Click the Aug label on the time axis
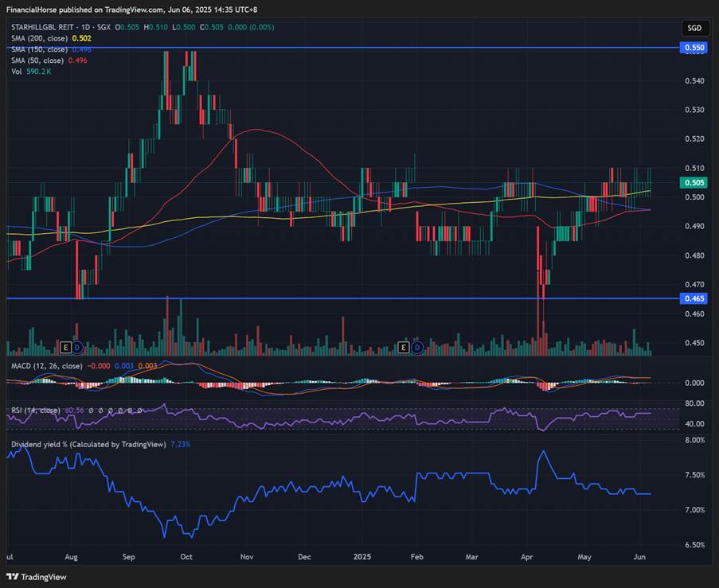The image size is (719, 588). point(71,557)
